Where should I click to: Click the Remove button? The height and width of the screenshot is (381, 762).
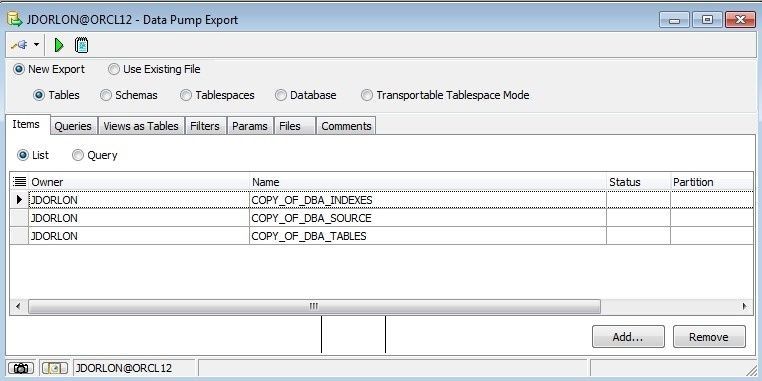(x=709, y=337)
